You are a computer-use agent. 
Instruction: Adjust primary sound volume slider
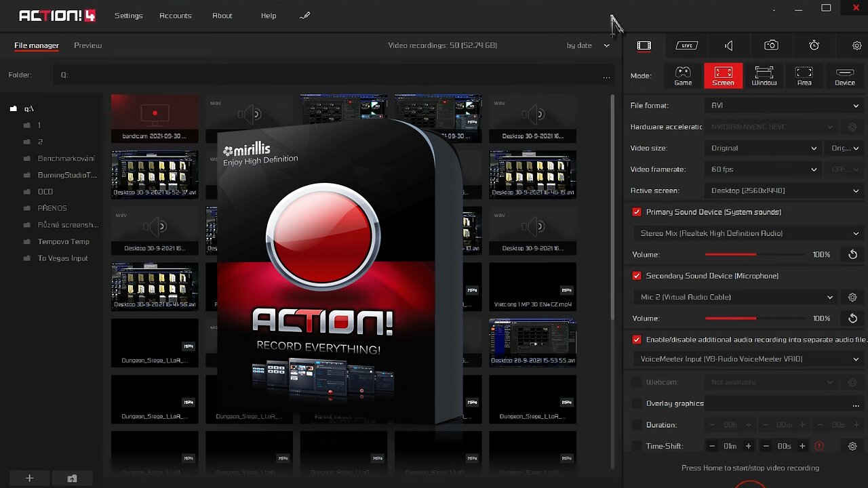(754, 254)
